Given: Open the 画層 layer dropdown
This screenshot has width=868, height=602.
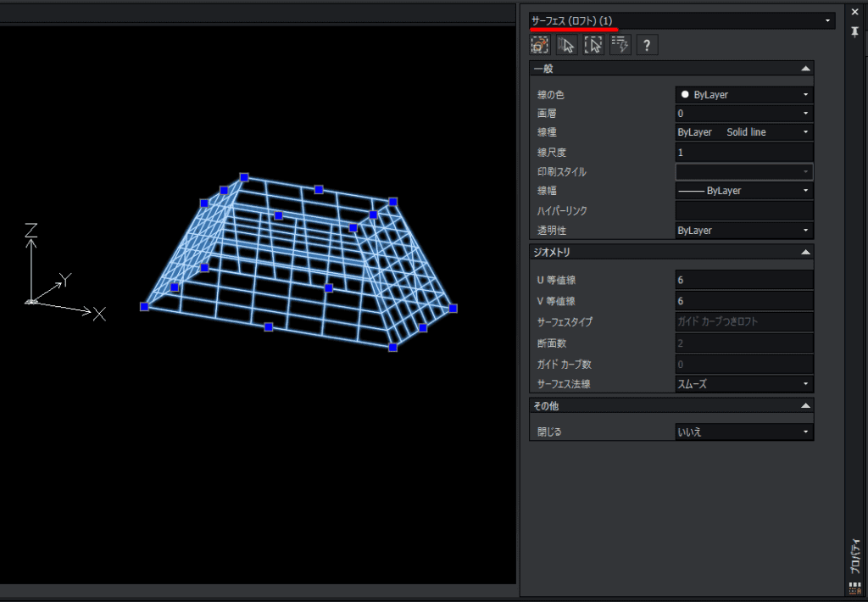Looking at the screenshot, I should click(744, 114).
